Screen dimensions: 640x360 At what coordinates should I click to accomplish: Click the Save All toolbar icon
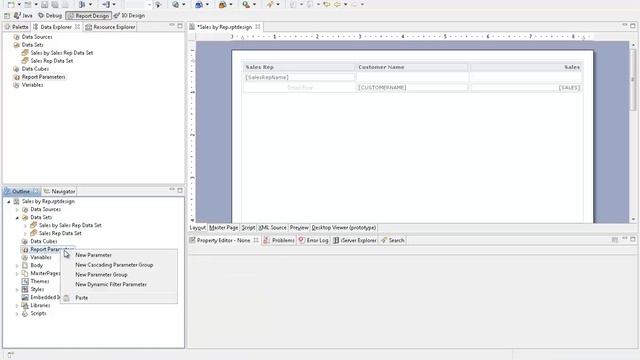click(55, 4)
